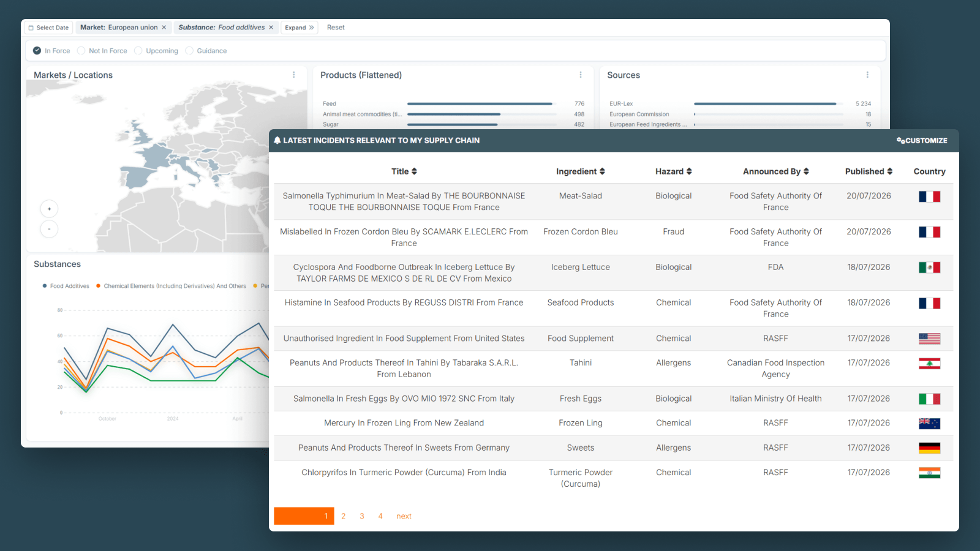This screenshot has width=980, height=551.
Task: Sort incidents by Title
Action: (x=404, y=171)
